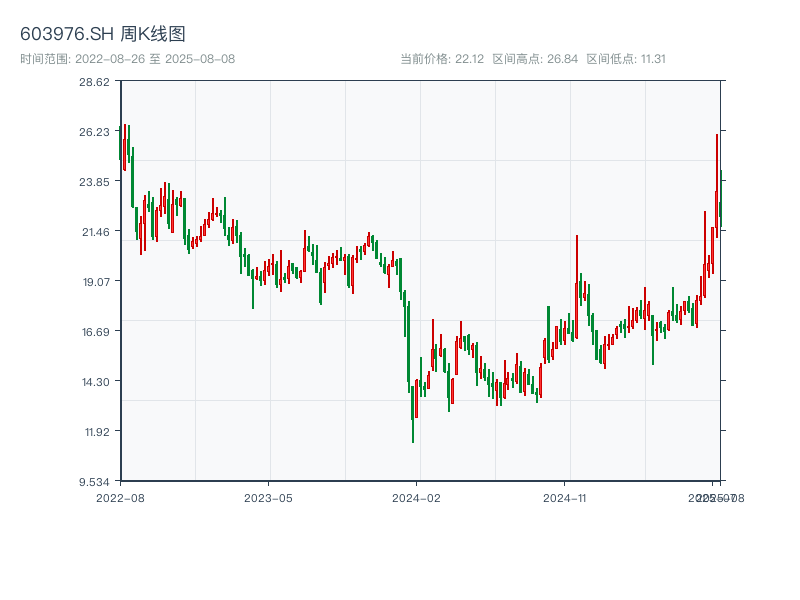Click the 区间低点 11.31 label
800x600 pixels.
626,59
